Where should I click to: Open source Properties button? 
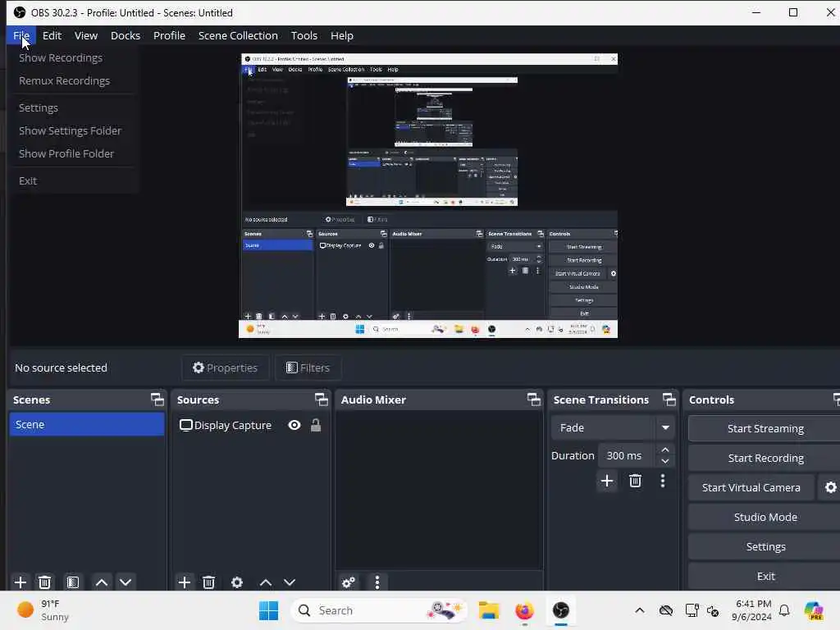tap(225, 367)
